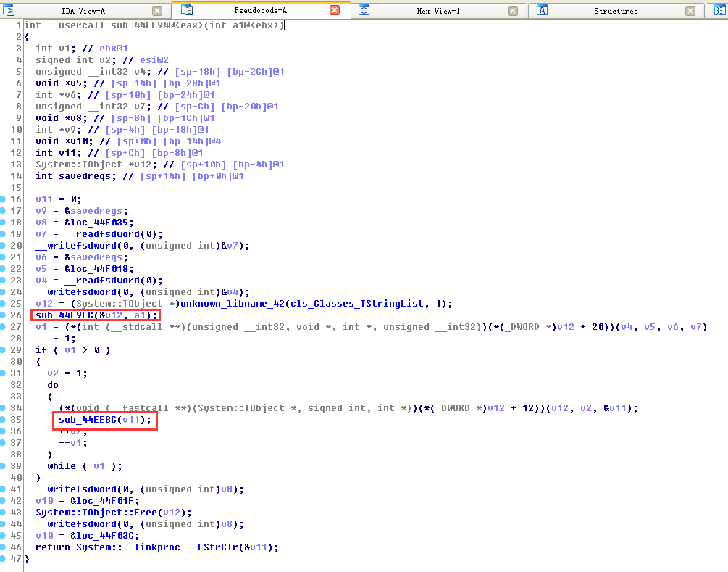The image size is (728, 572).
Task: Close the IDA View-A tab
Action: [157, 10]
